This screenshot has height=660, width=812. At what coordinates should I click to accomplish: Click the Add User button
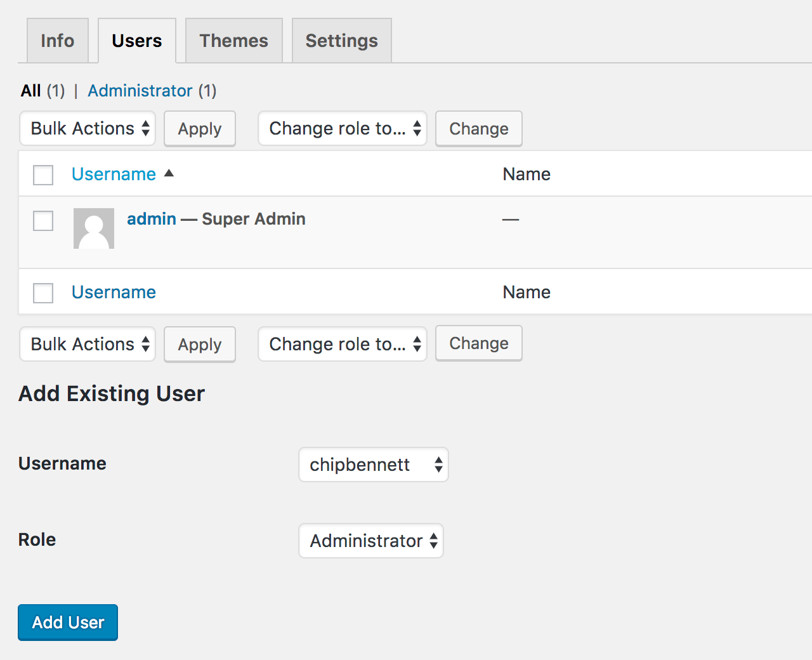tap(68, 623)
